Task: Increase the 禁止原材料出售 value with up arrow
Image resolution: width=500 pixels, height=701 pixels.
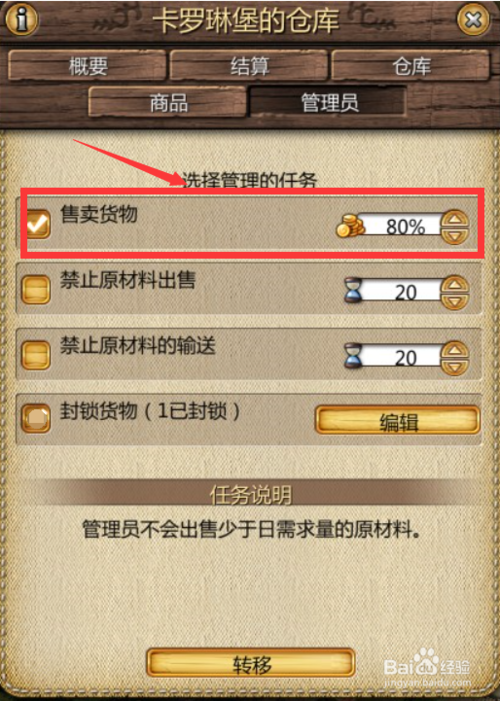Action: 454,285
